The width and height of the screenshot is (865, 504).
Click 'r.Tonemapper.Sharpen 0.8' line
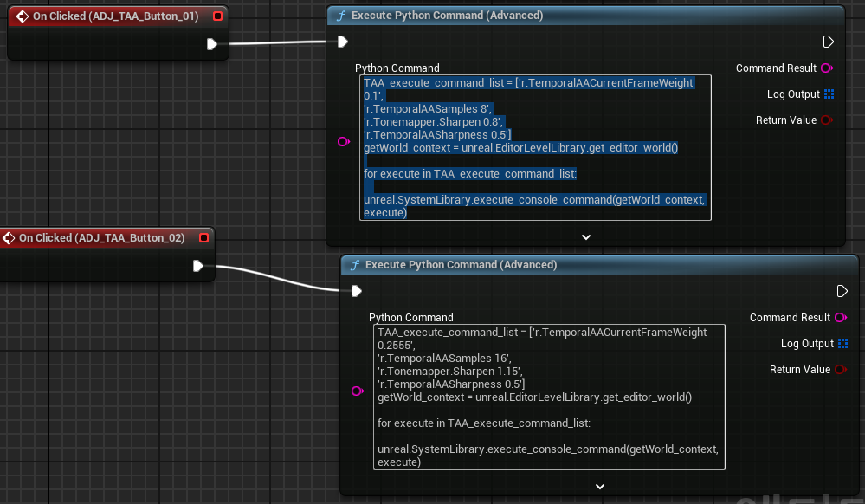click(433, 121)
